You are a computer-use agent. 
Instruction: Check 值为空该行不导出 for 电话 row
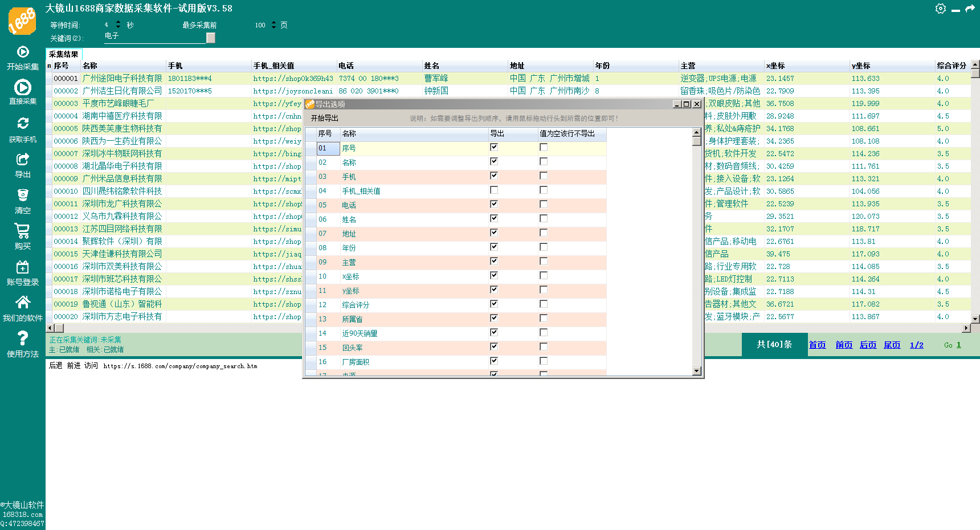[544, 204]
